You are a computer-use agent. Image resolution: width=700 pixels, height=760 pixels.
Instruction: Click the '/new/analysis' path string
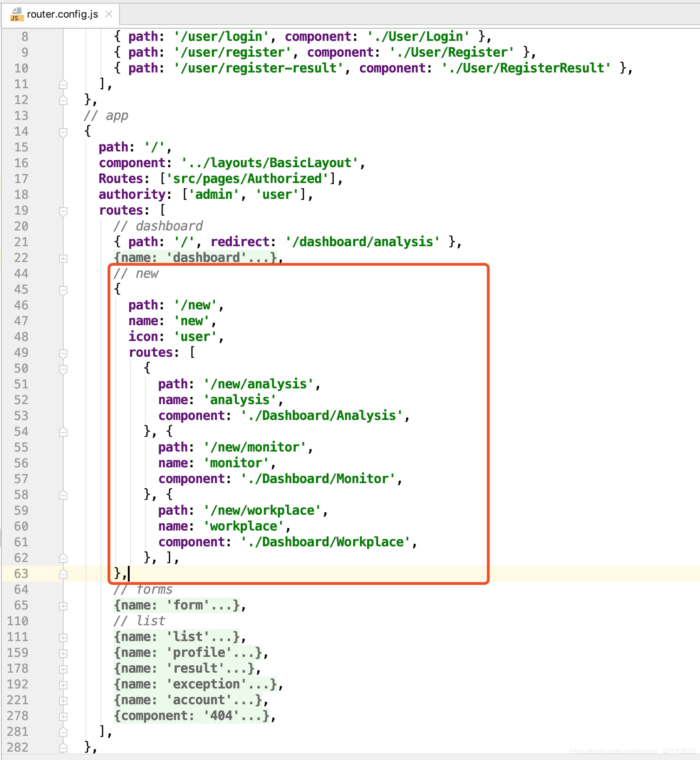(259, 384)
